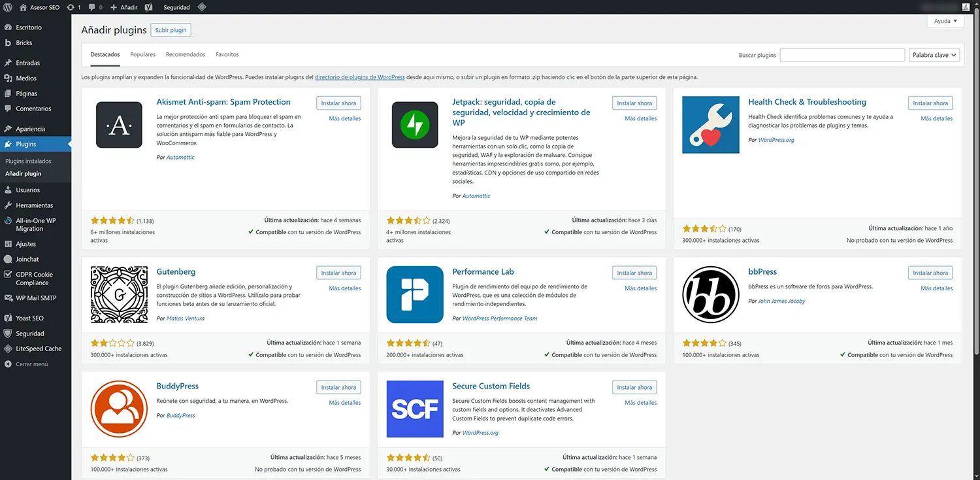
Task: Switch to the Populares tab
Action: [x=142, y=54]
